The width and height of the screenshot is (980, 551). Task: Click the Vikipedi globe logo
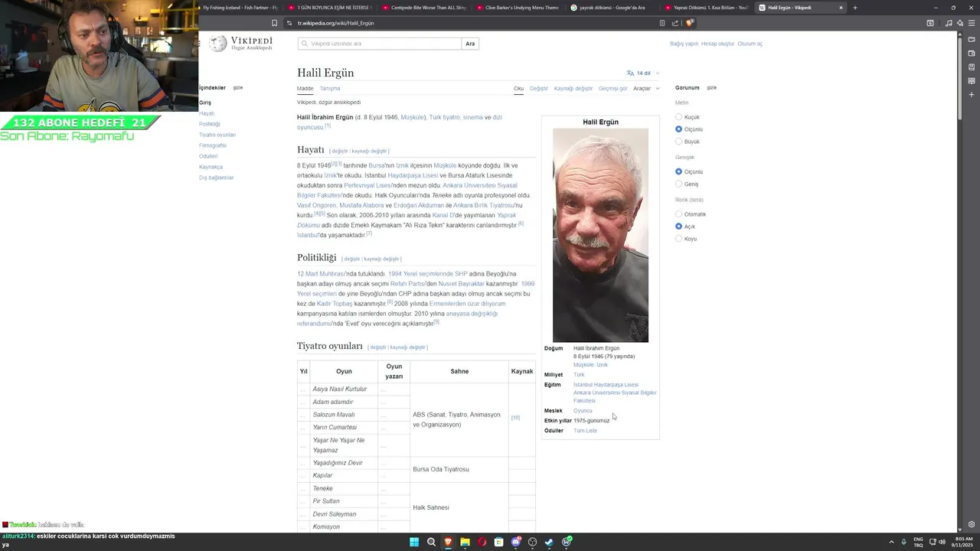point(218,44)
